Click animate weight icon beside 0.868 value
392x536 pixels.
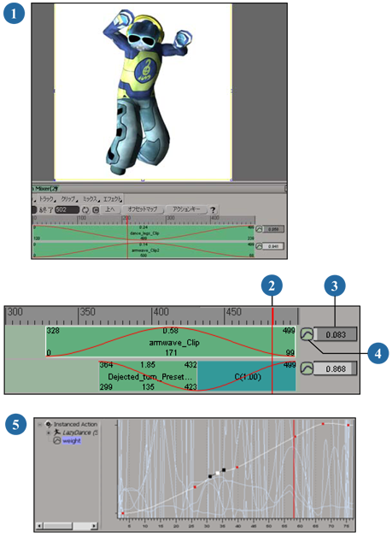click(x=307, y=368)
